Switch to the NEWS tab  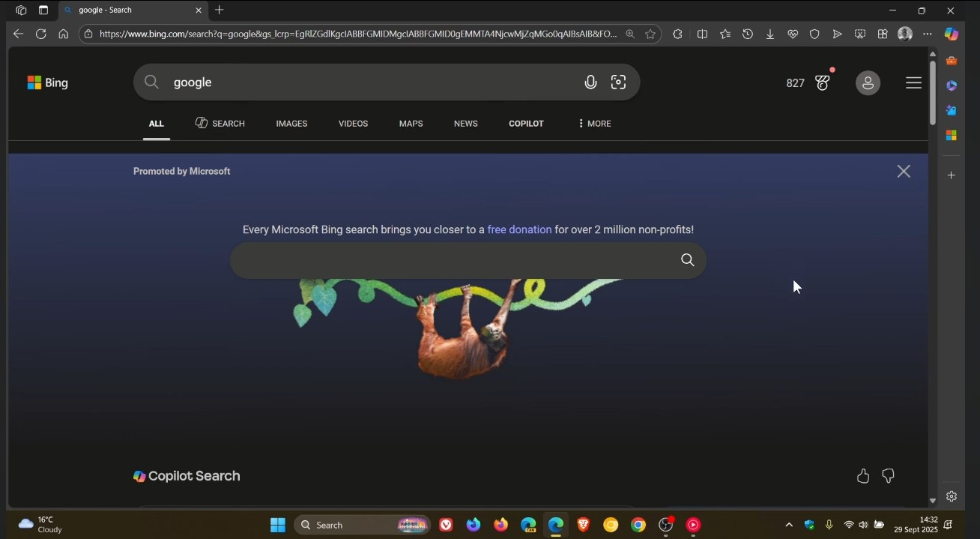tap(465, 124)
